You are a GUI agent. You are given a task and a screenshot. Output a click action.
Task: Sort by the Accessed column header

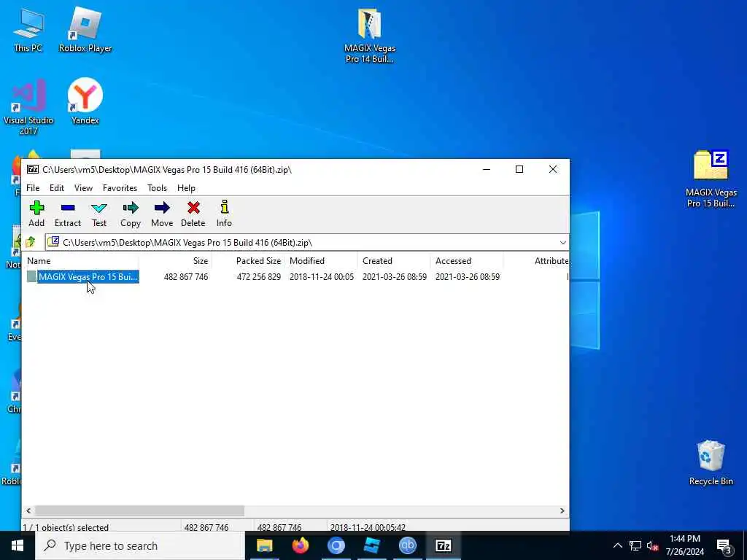point(467,261)
